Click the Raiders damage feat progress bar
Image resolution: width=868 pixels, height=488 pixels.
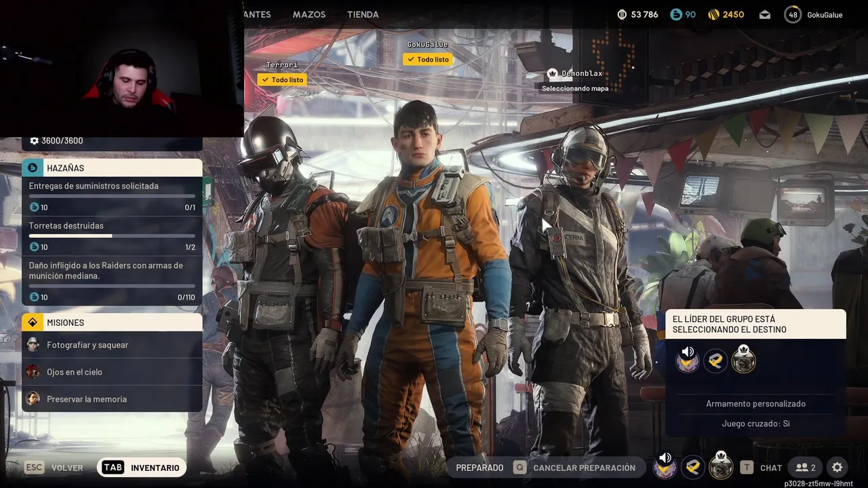coord(112,286)
